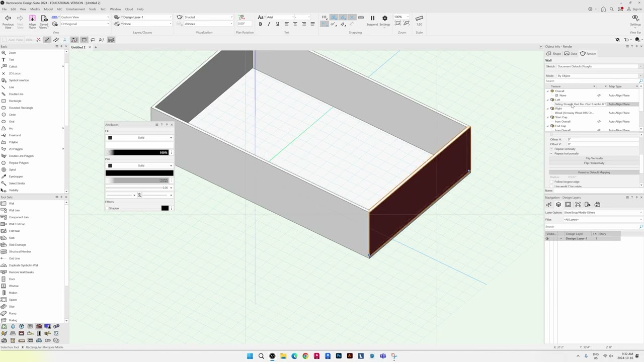Screen dimensions: 644x362
Task: Click the black pen color bar
Action: [x=139, y=173]
